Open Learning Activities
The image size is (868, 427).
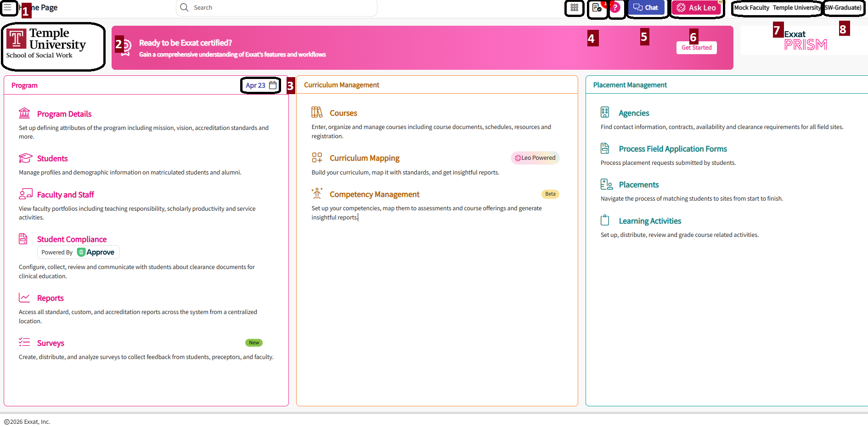(650, 221)
